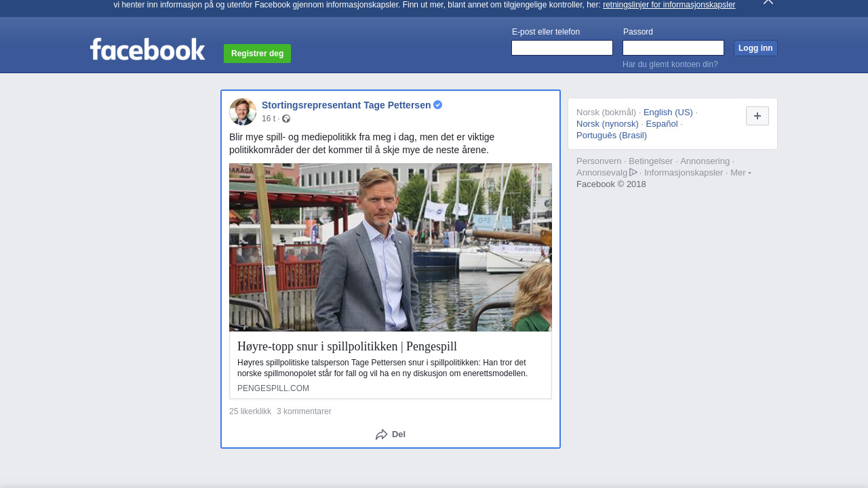This screenshot has width=868, height=488.
Task: Switch language to English (US)
Action: coord(668,113)
